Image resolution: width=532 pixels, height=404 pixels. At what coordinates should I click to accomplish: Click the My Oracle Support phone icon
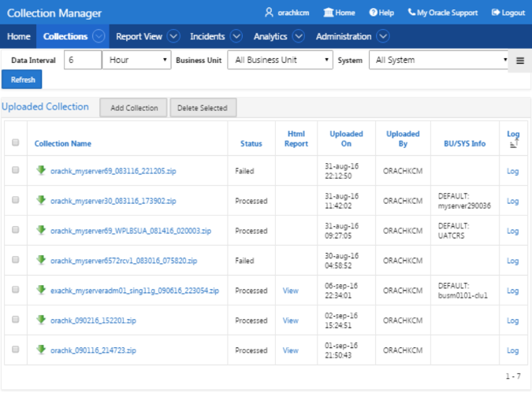(411, 12)
